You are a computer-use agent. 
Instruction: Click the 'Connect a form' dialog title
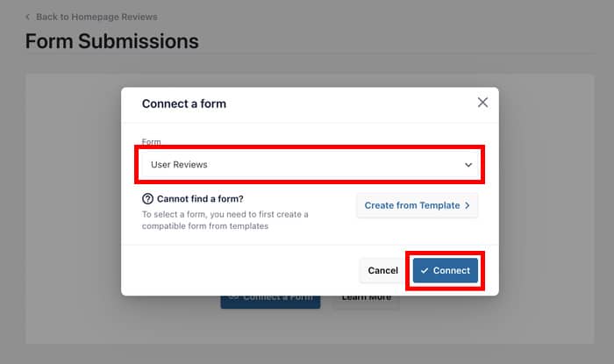[x=184, y=103]
